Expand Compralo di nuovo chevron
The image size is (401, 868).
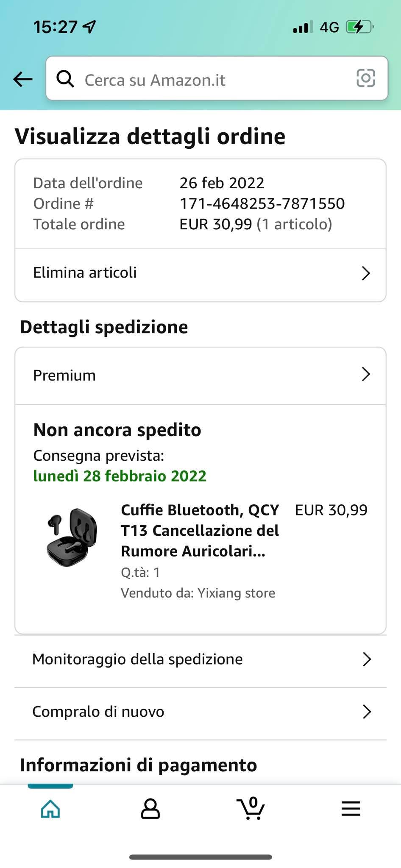point(367,712)
